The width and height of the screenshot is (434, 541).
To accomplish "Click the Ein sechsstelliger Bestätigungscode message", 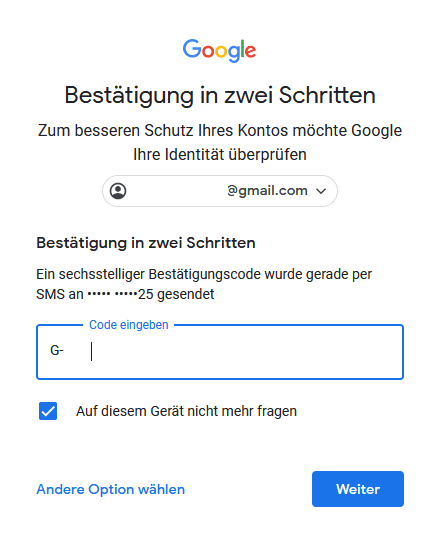I will (x=204, y=284).
